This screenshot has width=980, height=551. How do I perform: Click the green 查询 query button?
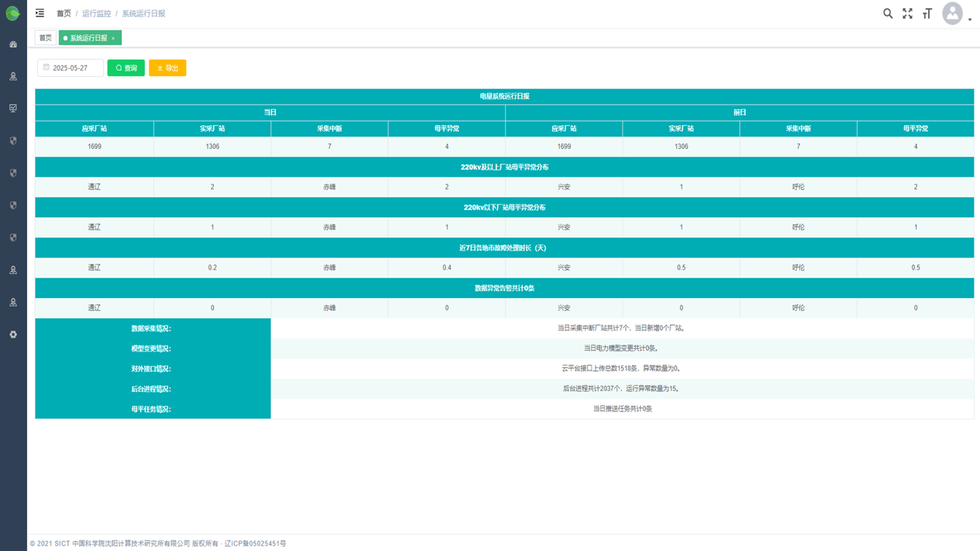(x=126, y=68)
